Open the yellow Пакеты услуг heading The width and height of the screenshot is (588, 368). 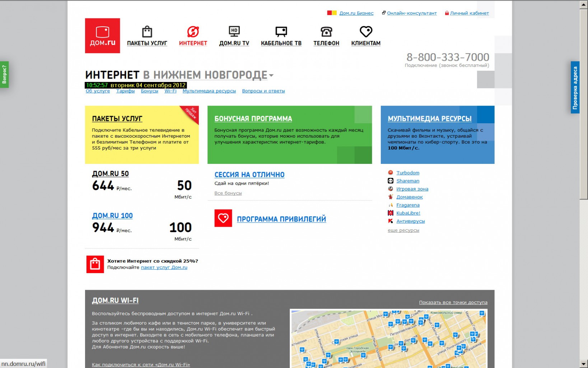(x=117, y=119)
